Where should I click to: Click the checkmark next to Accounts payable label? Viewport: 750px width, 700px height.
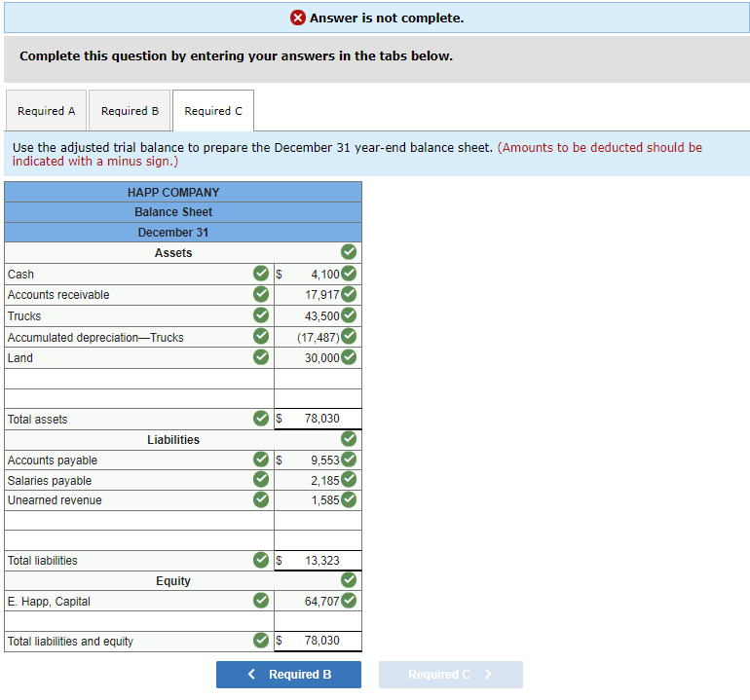261,459
